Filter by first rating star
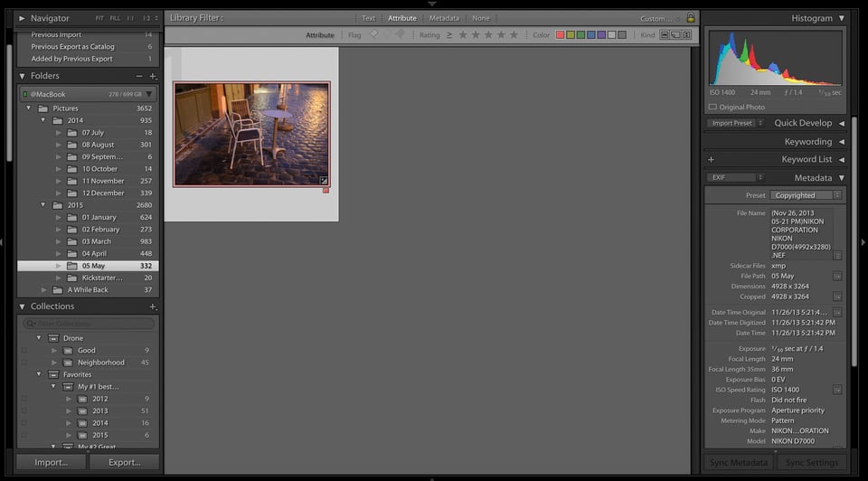Image resolution: width=868 pixels, height=481 pixels. pos(463,35)
